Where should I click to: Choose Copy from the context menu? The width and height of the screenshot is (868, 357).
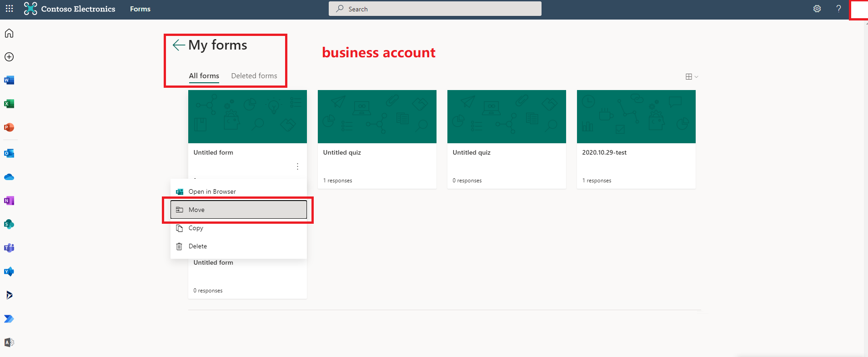click(239, 228)
